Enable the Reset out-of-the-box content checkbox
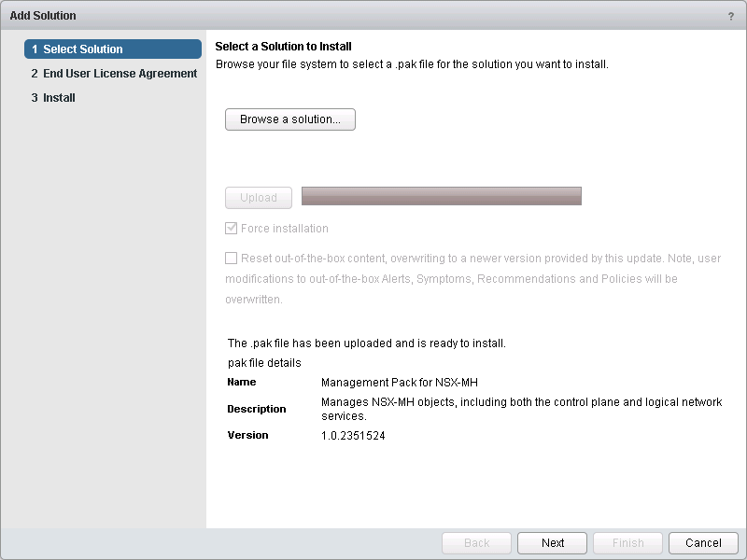This screenshot has width=747, height=560. [231, 259]
